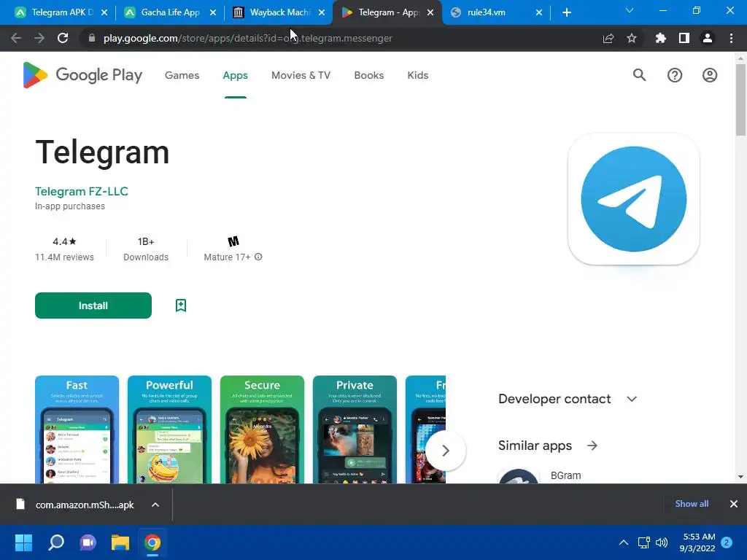This screenshot has width=747, height=560.
Task: Expand Developer contact section
Action: (x=568, y=399)
